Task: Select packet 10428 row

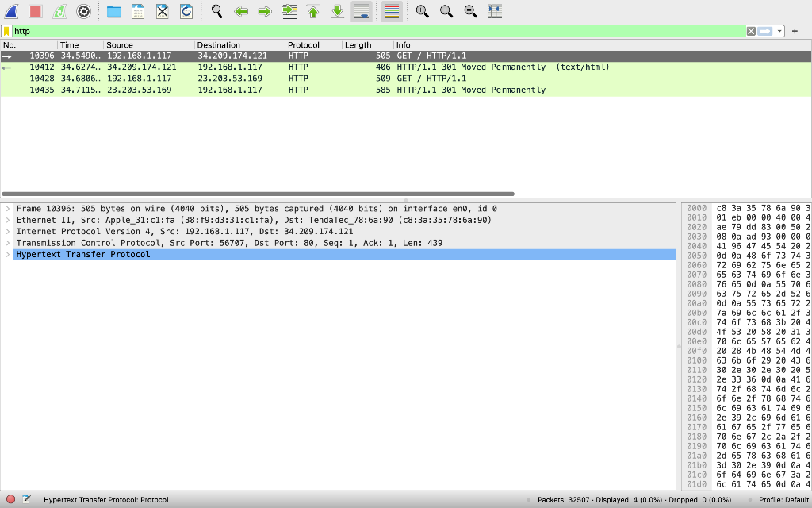Action: [x=406, y=79]
